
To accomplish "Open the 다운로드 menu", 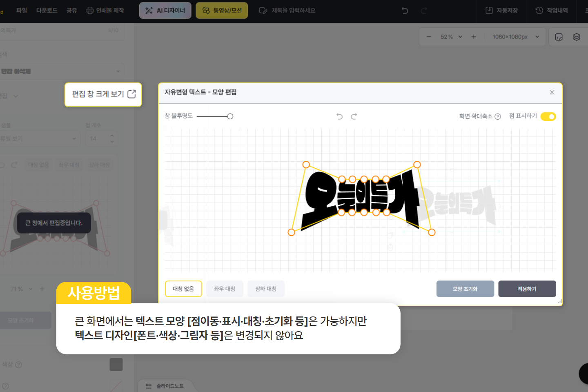I will pos(47,11).
